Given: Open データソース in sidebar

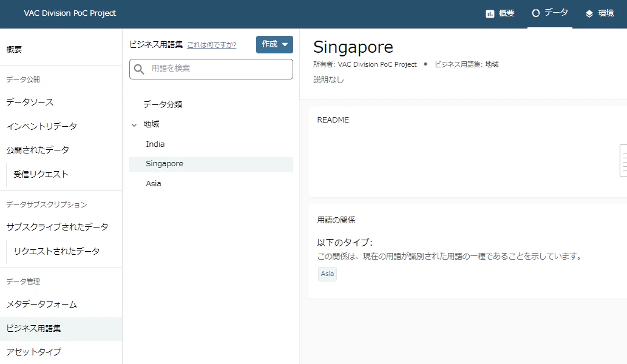Looking at the screenshot, I should coord(30,103).
